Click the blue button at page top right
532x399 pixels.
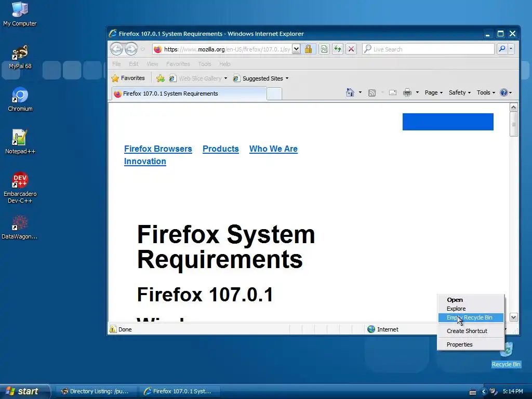[x=448, y=122]
